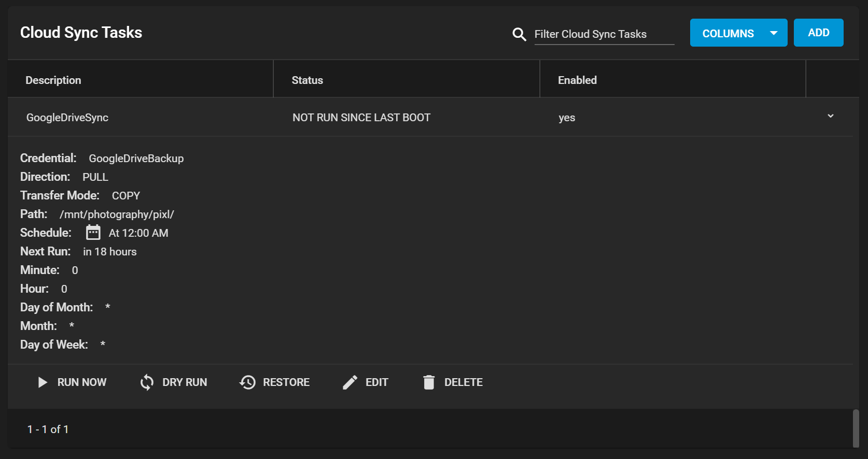
Task: Click the DELETE label
Action: (x=464, y=382)
